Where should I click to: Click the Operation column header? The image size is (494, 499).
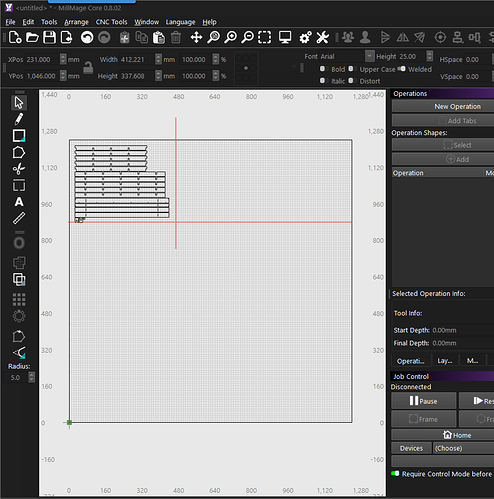(x=437, y=173)
